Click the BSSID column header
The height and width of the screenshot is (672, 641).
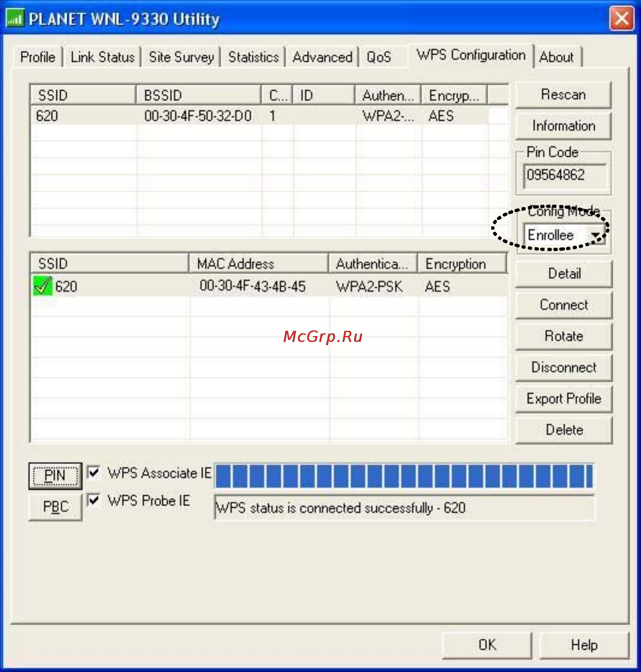click(x=199, y=95)
